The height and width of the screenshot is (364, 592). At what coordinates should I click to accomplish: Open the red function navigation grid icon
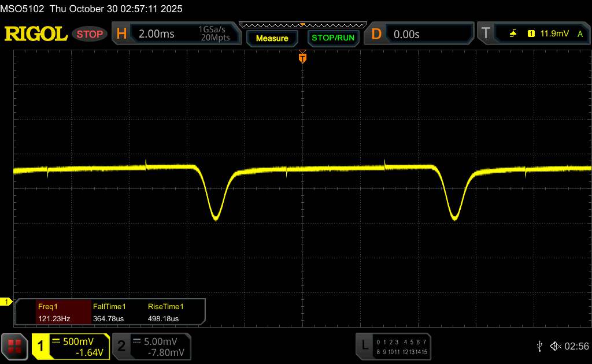(x=15, y=346)
